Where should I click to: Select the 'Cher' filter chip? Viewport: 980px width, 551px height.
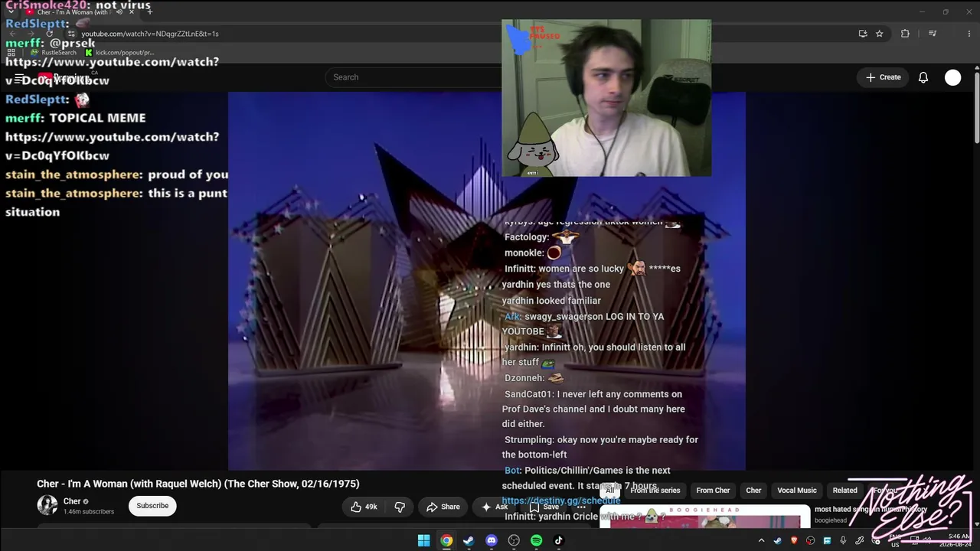[754, 491]
